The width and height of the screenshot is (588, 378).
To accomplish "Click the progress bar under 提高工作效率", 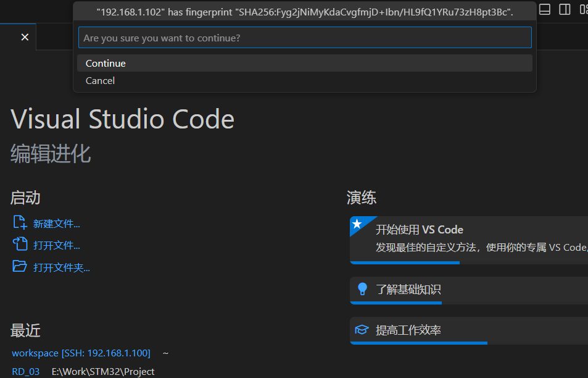I will 418,343.
